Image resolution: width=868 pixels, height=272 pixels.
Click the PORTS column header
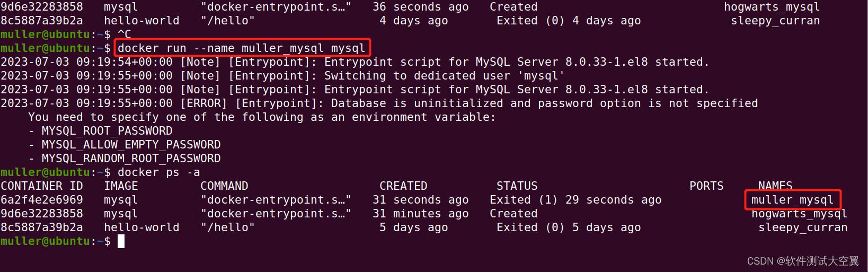tap(706, 186)
